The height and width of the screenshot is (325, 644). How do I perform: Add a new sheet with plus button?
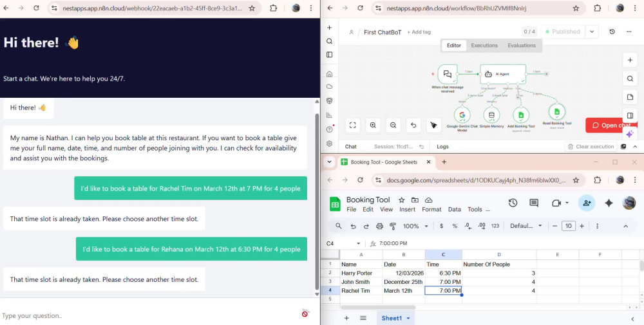click(x=346, y=318)
